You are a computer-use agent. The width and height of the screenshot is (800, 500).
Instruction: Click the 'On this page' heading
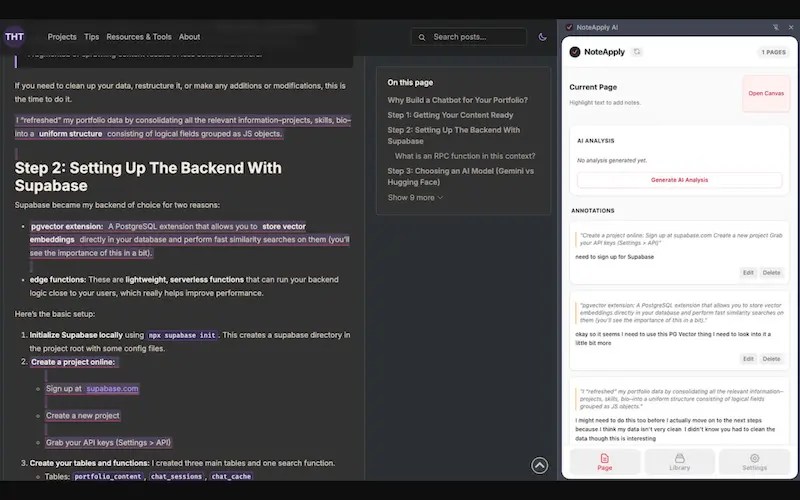[410, 82]
